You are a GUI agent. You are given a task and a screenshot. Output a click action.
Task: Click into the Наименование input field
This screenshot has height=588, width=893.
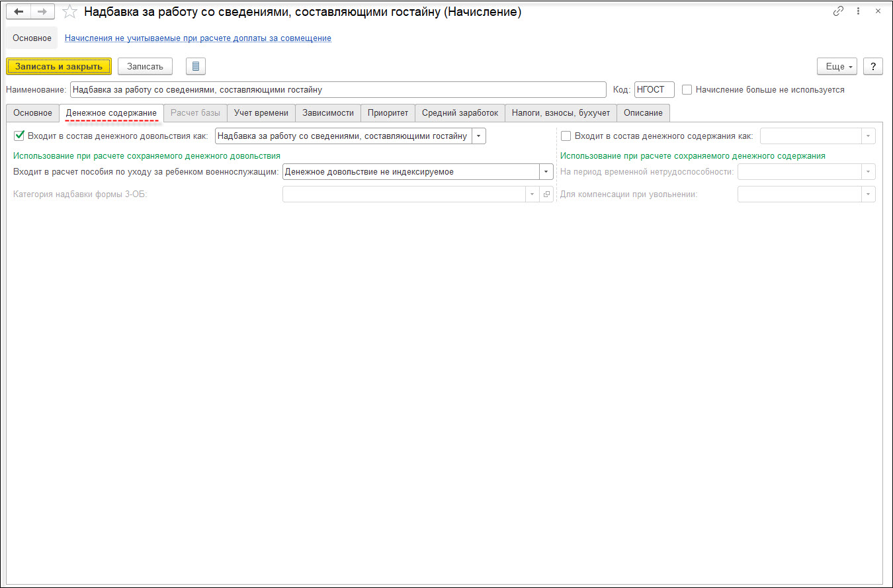point(337,89)
